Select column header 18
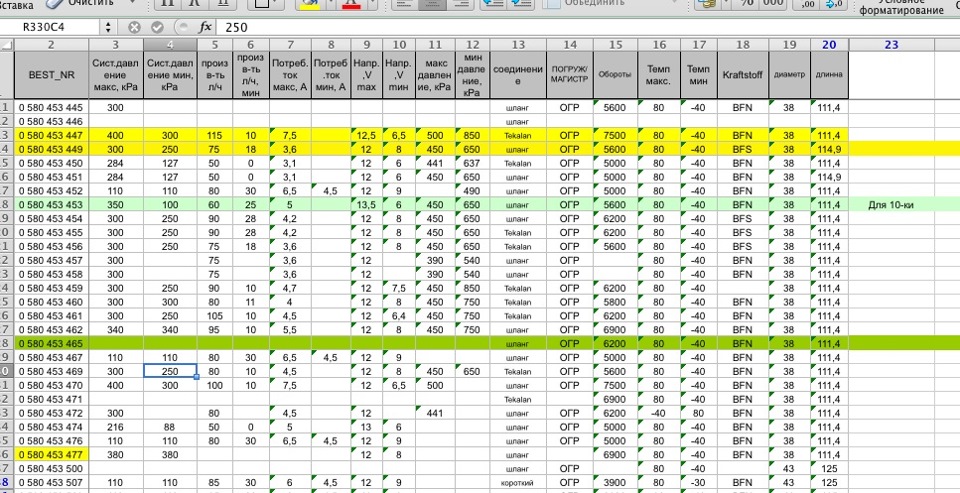 [743, 45]
